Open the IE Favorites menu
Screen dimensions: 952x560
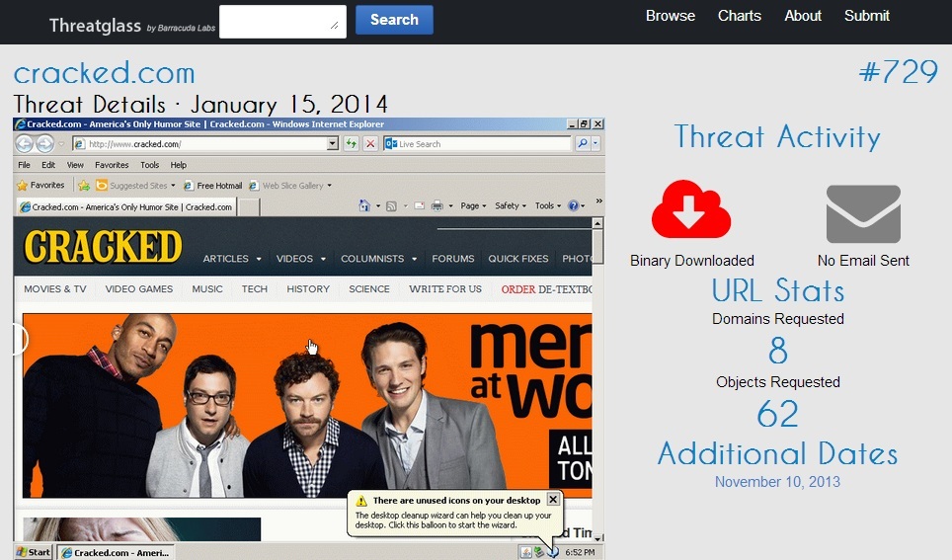[x=112, y=165]
